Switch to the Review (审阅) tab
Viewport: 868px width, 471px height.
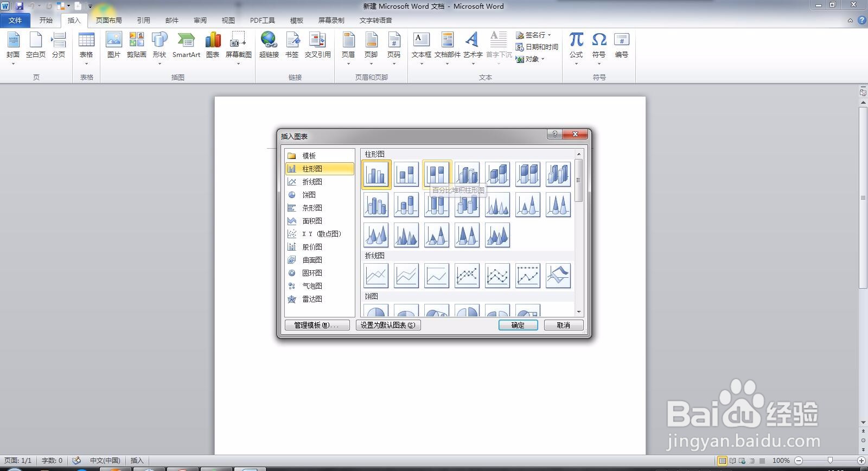200,21
